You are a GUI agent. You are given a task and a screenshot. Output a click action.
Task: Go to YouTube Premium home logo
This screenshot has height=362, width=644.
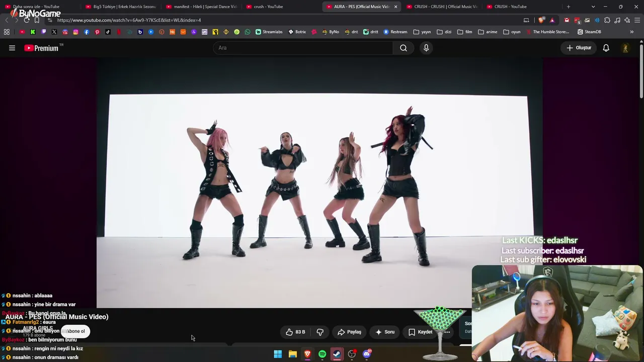coord(42,48)
